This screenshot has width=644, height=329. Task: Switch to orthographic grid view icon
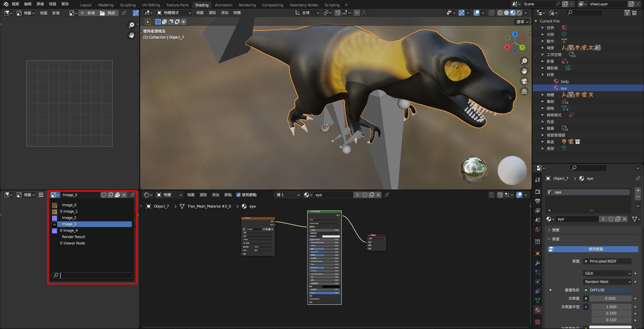(x=524, y=91)
